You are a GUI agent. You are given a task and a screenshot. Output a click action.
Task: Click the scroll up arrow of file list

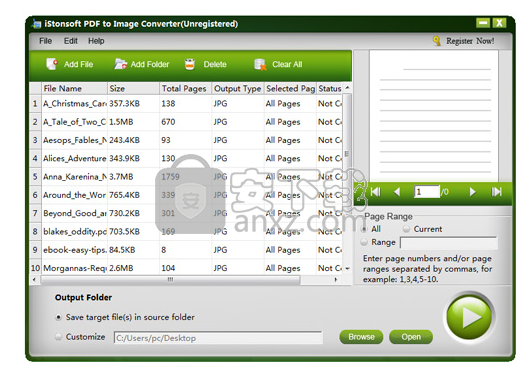[347, 87]
